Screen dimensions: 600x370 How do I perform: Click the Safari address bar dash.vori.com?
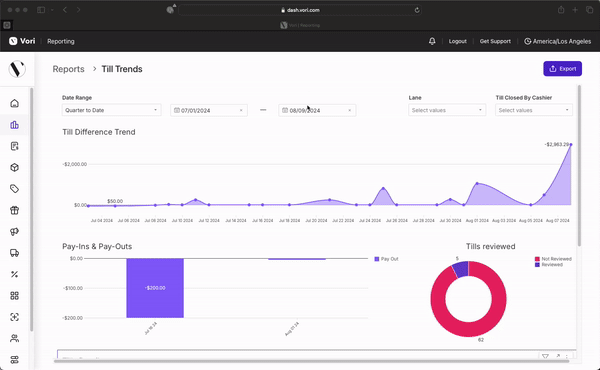(300, 10)
